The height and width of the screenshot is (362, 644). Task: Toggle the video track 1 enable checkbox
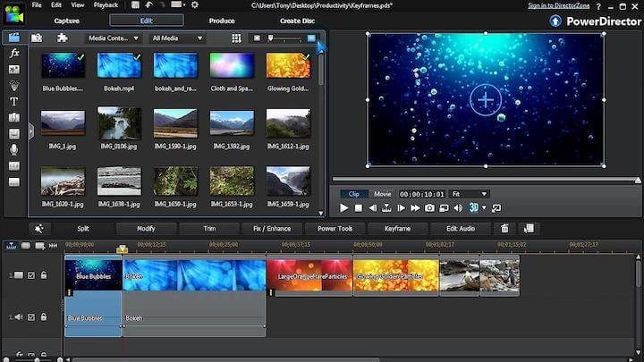pos(31,275)
